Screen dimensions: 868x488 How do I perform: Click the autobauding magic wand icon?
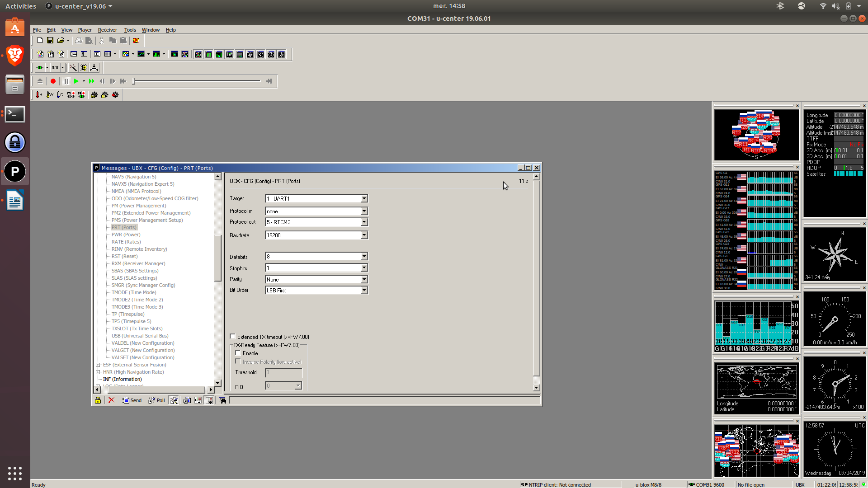pos(73,68)
